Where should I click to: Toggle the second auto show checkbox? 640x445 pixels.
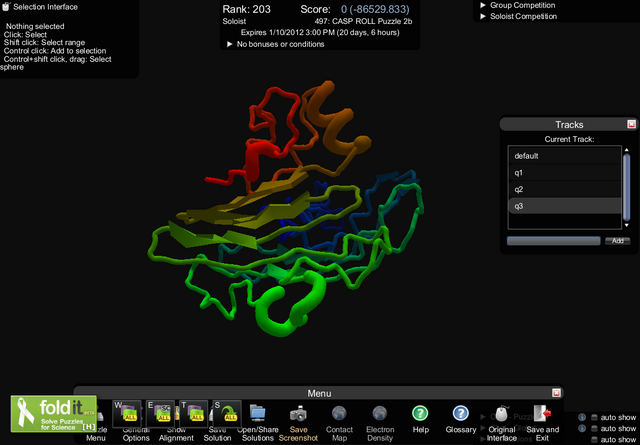pos(594,428)
